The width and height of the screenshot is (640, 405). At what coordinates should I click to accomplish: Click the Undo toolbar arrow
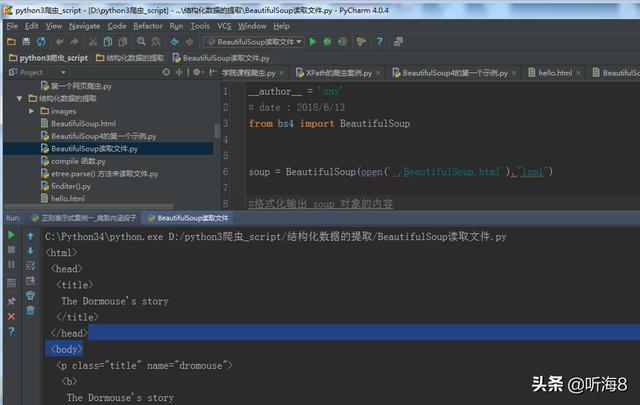[x=60, y=42]
